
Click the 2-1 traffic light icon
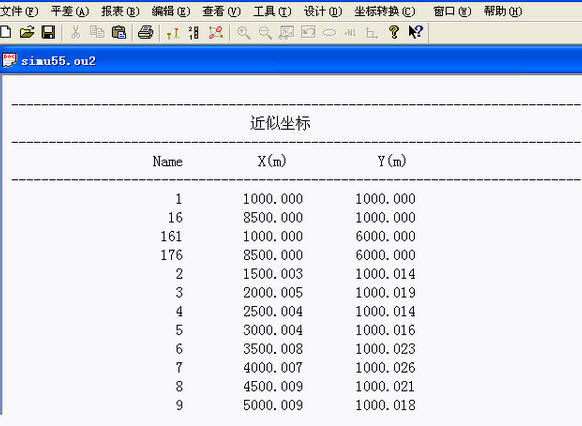click(194, 33)
